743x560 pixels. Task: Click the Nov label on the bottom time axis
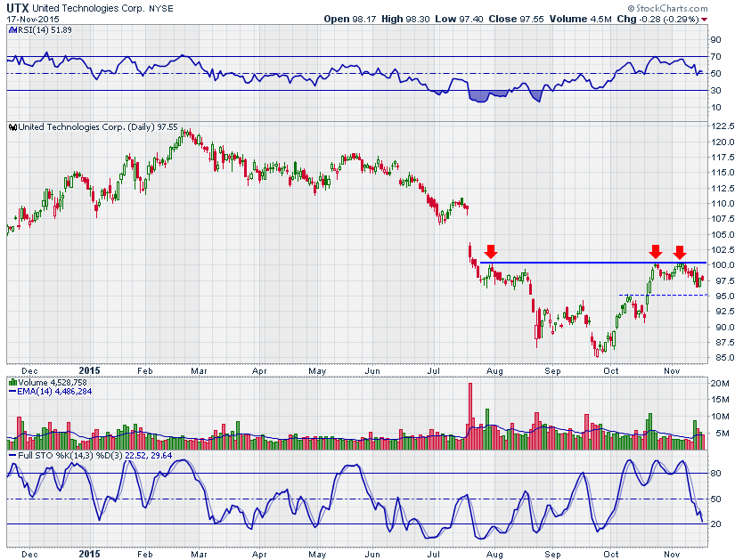click(x=672, y=555)
